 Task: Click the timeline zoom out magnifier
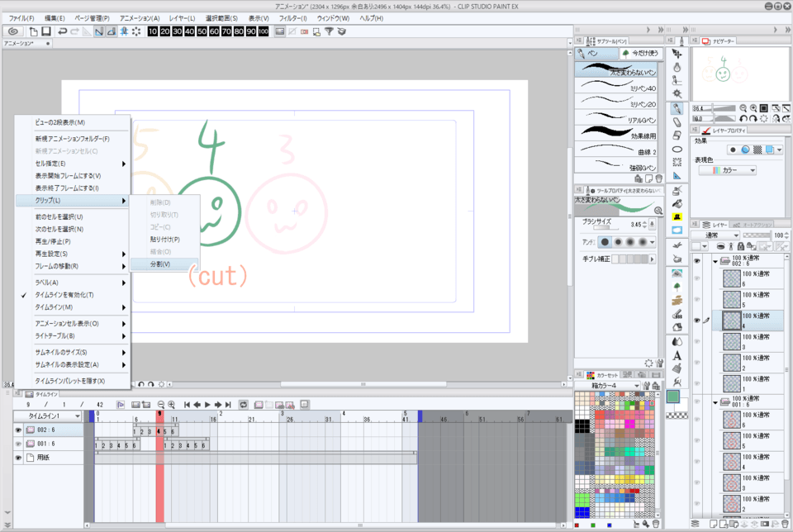coord(161,405)
